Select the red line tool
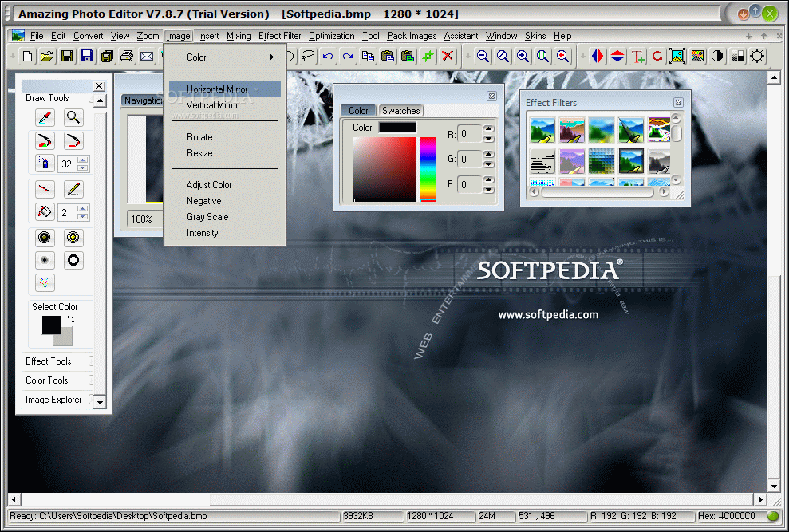The height and width of the screenshot is (532, 789). click(45, 190)
